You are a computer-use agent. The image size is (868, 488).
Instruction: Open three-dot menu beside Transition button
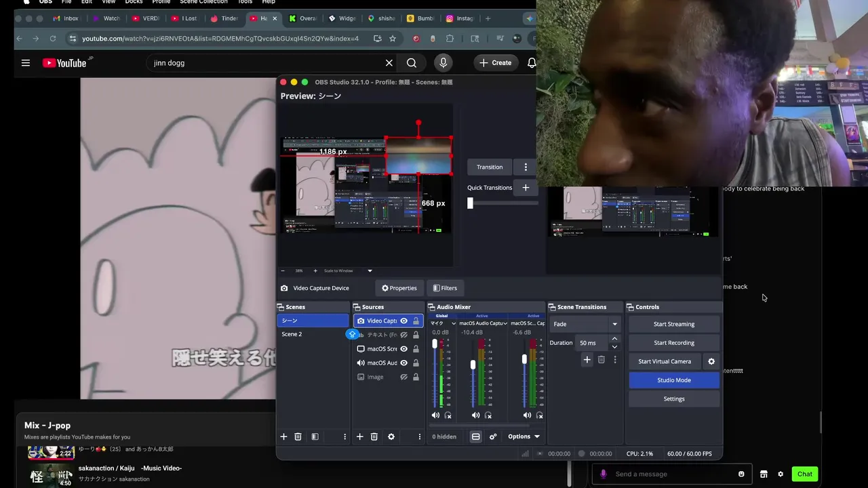pos(526,167)
